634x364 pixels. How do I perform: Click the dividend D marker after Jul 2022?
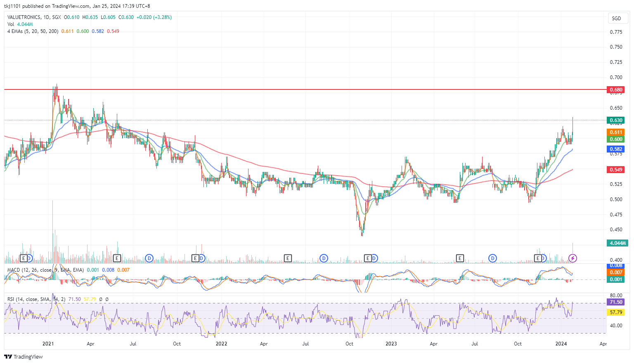click(324, 258)
